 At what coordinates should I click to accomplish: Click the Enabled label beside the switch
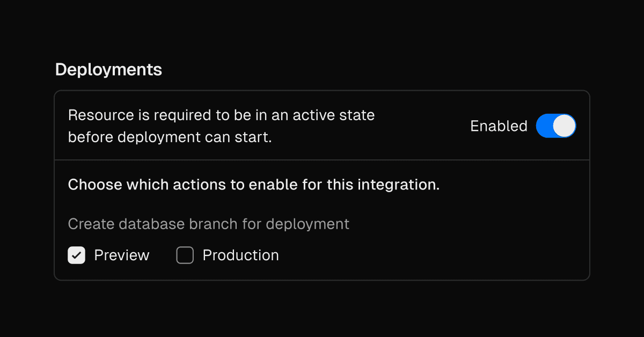499,126
